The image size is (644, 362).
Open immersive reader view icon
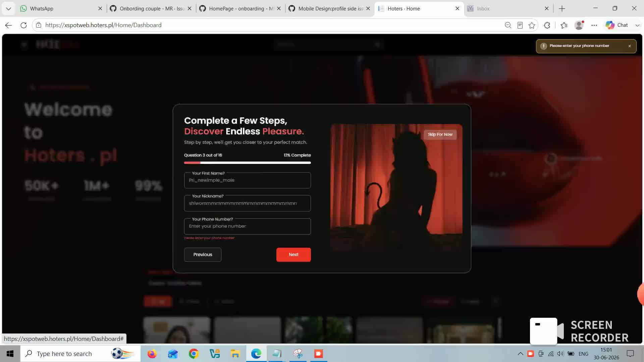520,25
